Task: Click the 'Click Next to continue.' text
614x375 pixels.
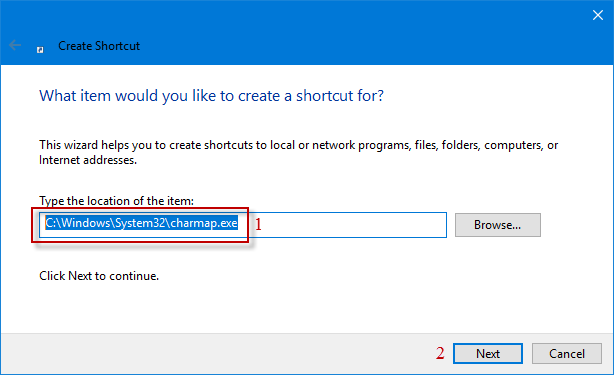Action: pyautogui.click(x=99, y=276)
